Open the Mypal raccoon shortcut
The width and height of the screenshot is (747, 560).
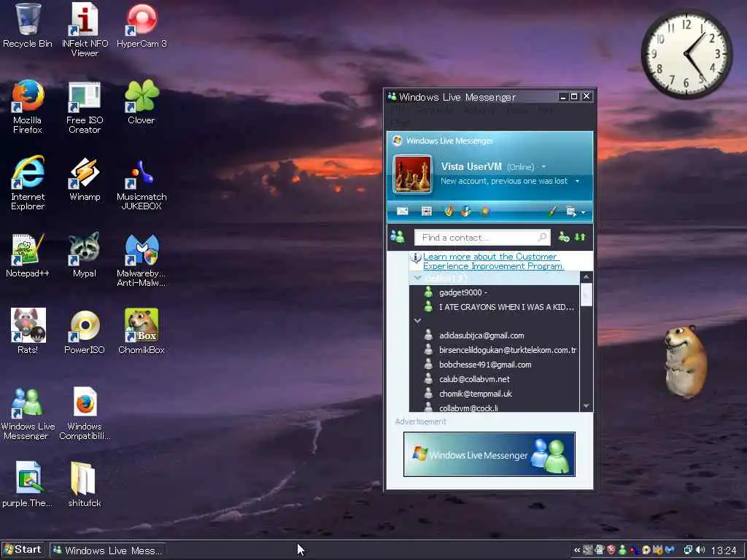click(85, 254)
